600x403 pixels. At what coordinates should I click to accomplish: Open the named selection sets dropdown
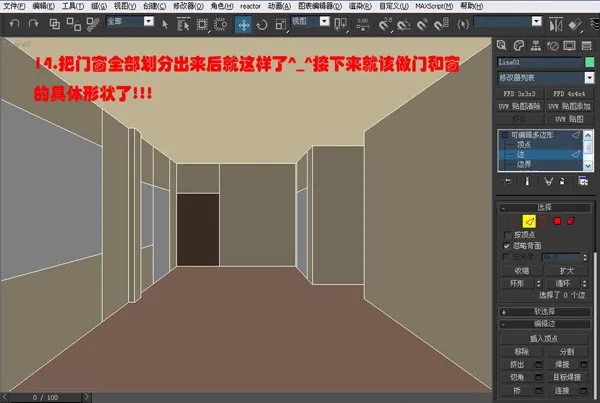tap(537, 21)
